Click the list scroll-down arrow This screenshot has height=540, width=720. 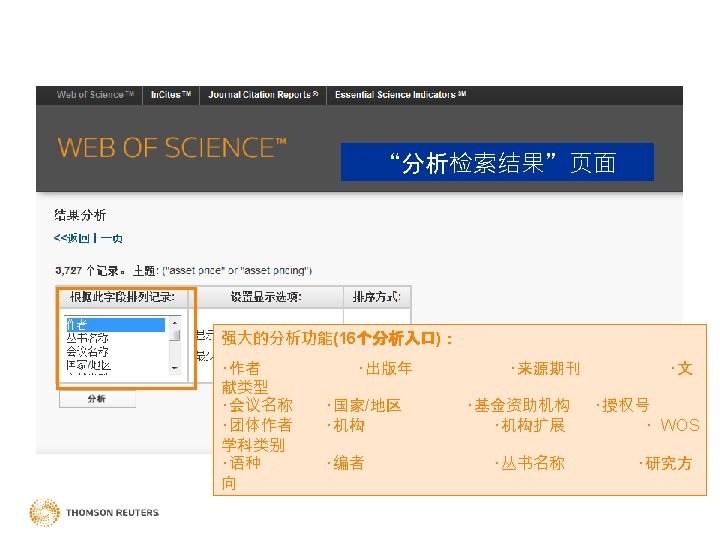click(174, 368)
